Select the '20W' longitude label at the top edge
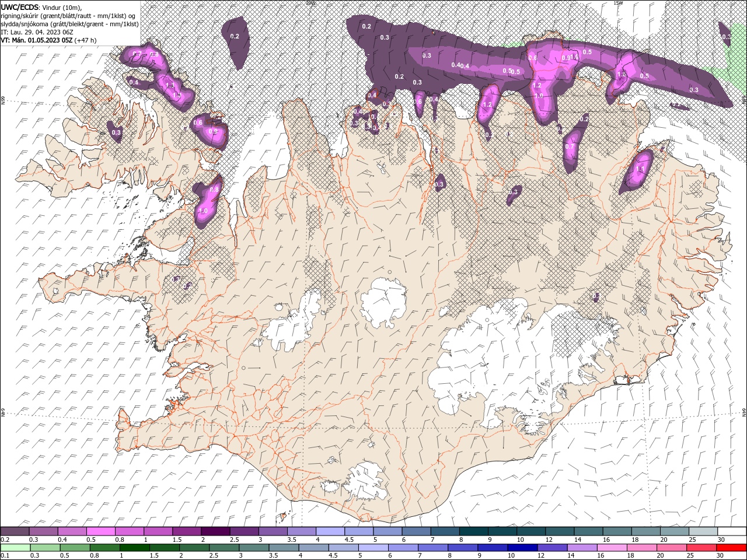The height and width of the screenshot is (560, 747). coord(310,2)
